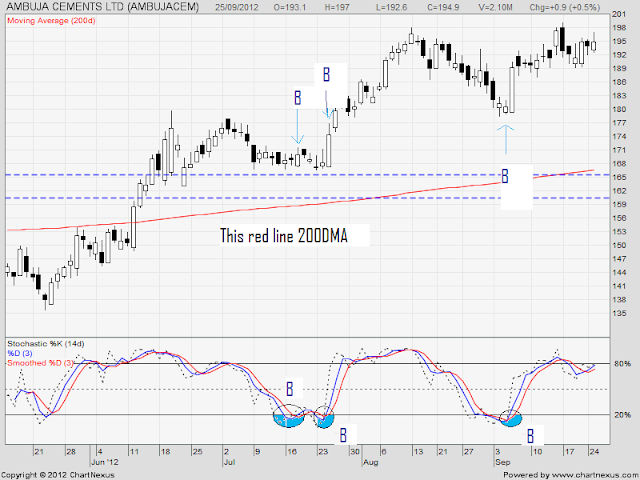This screenshot has height=480, width=640.
Task: Click the 180 price axis label
Action: 619,109
